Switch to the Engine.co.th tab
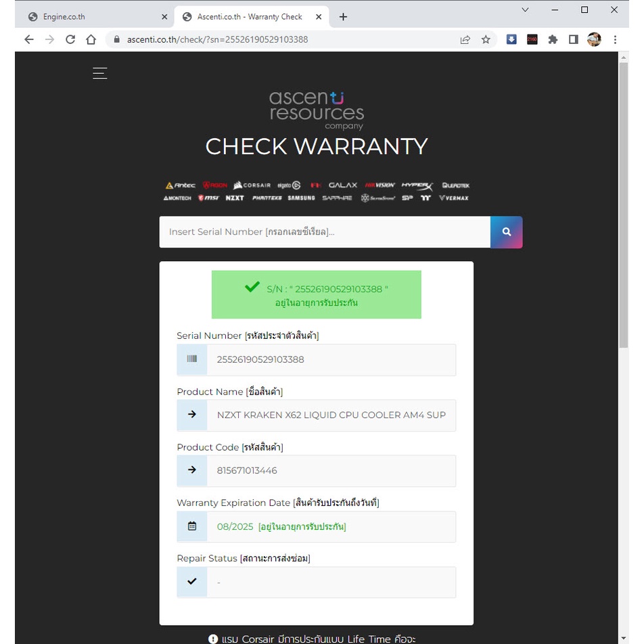 (95, 17)
